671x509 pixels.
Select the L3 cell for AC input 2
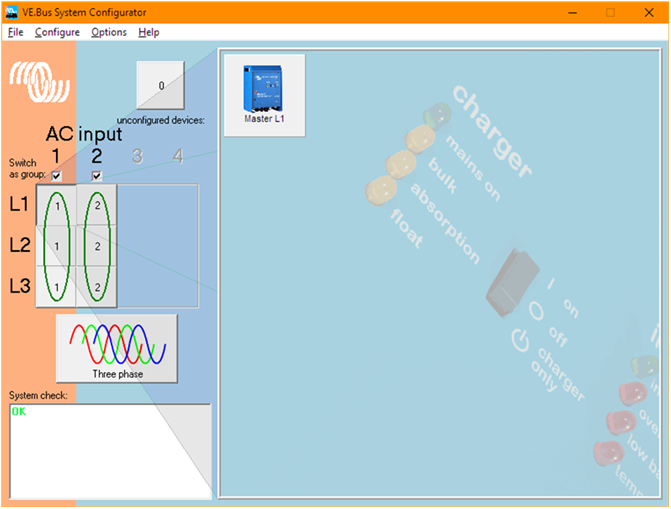coord(97,287)
